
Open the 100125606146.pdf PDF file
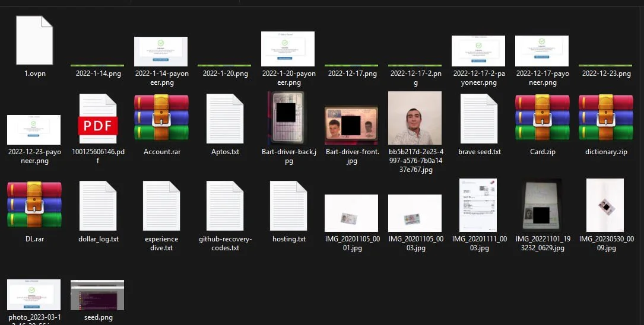coord(98,117)
